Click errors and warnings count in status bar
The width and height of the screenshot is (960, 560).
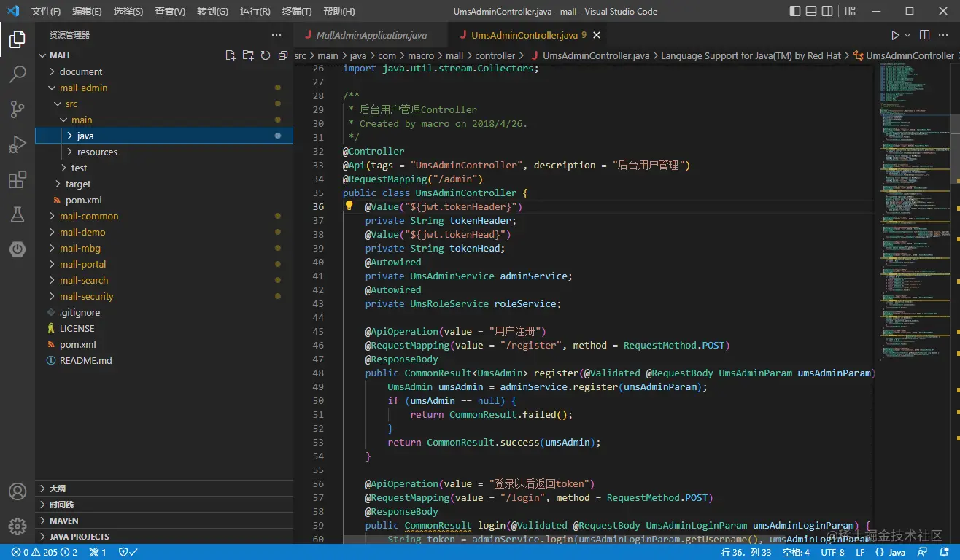pos(44,553)
